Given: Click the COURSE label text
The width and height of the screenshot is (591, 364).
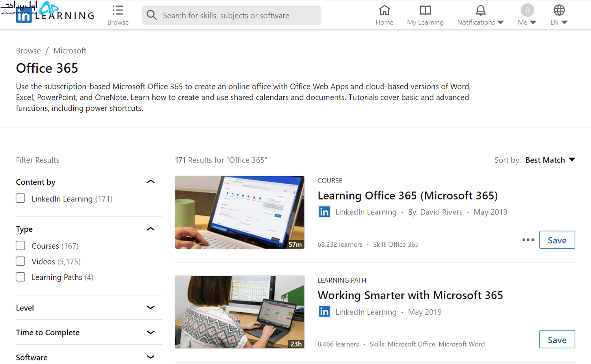Looking at the screenshot, I should pyautogui.click(x=330, y=181).
